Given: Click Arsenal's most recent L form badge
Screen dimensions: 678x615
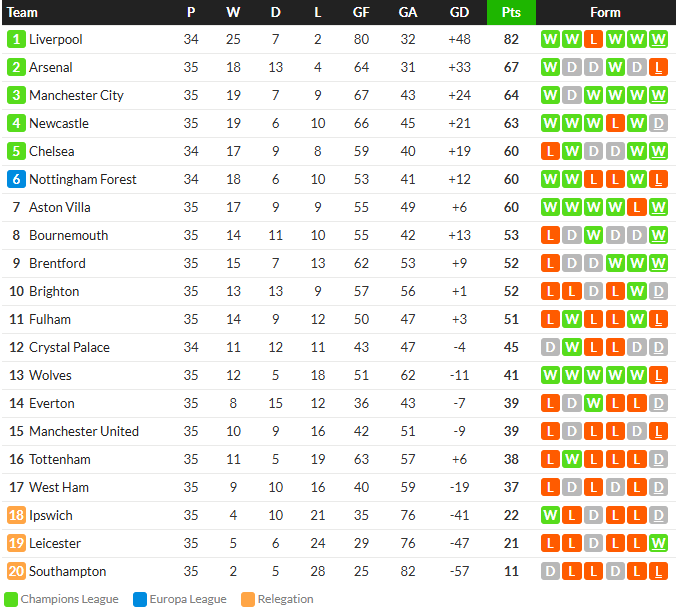Looking at the screenshot, I should coord(658,67).
